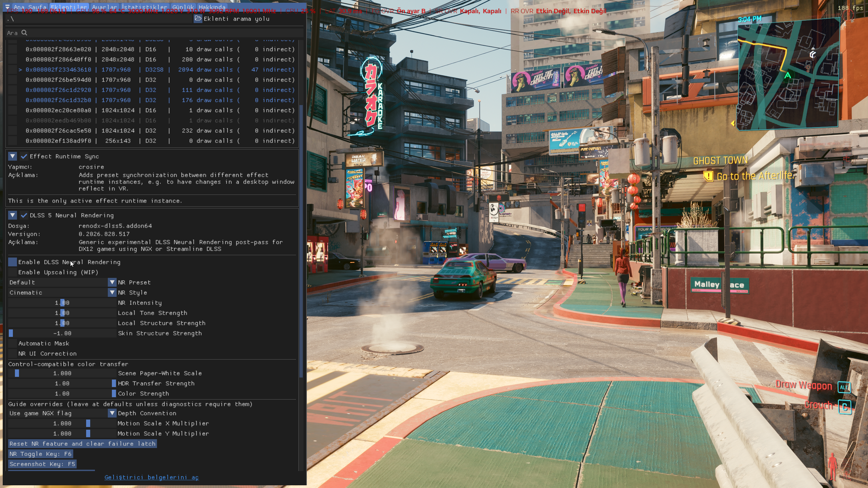Select depth buffer row 0x000002f26c1d32b0
The height and width of the screenshot is (488, 868).
coord(160,100)
